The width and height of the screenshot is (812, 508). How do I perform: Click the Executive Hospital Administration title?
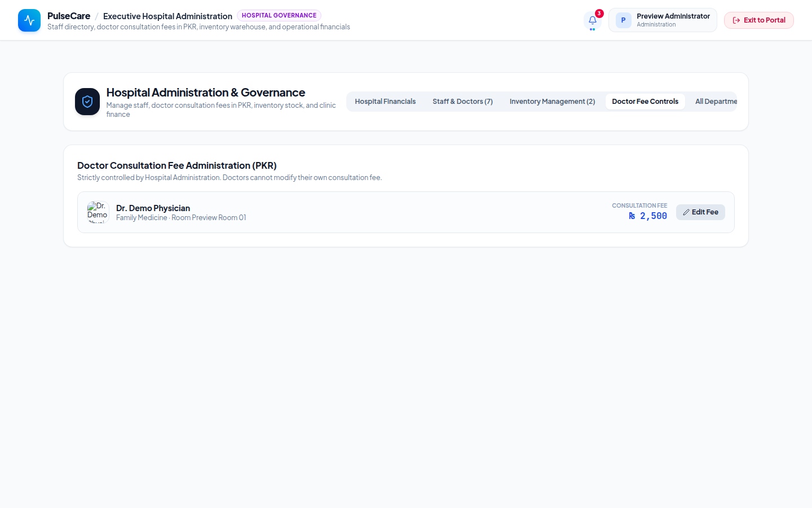coord(167,16)
